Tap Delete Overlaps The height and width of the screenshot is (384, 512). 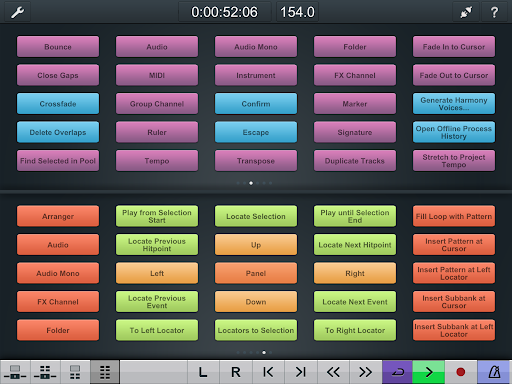pyautogui.click(x=58, y=132)
